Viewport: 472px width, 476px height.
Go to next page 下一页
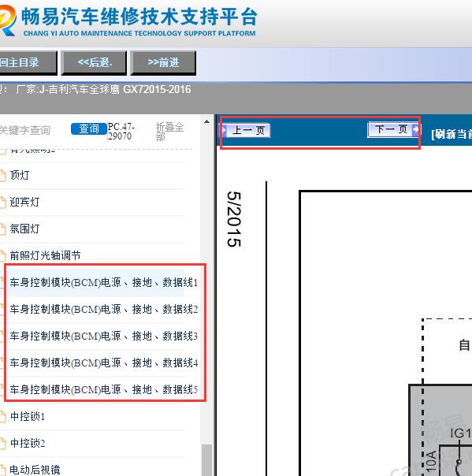click(393, 129)
